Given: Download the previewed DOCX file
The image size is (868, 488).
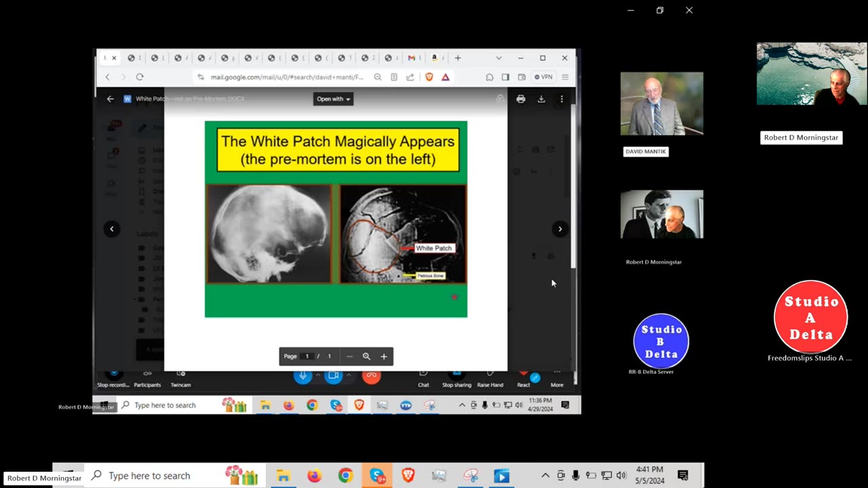Looking at the screenshot, I should pyautogui.click(x=541, y=99).
